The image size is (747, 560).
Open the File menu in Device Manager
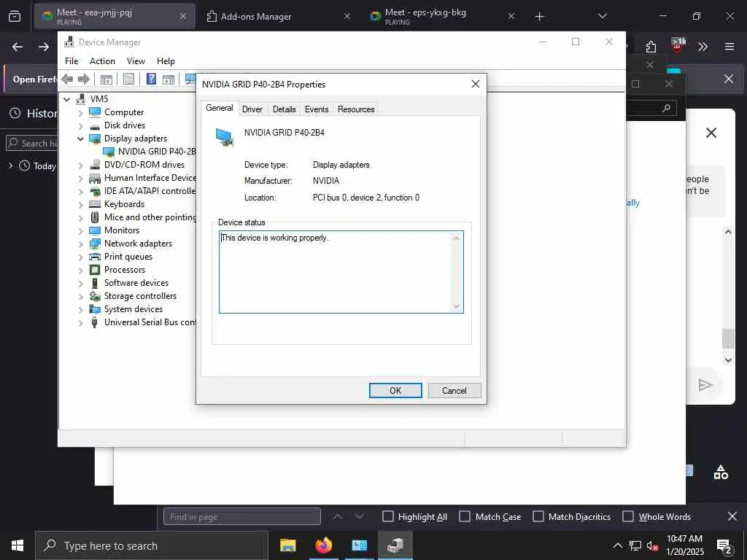tap(71, 61)
